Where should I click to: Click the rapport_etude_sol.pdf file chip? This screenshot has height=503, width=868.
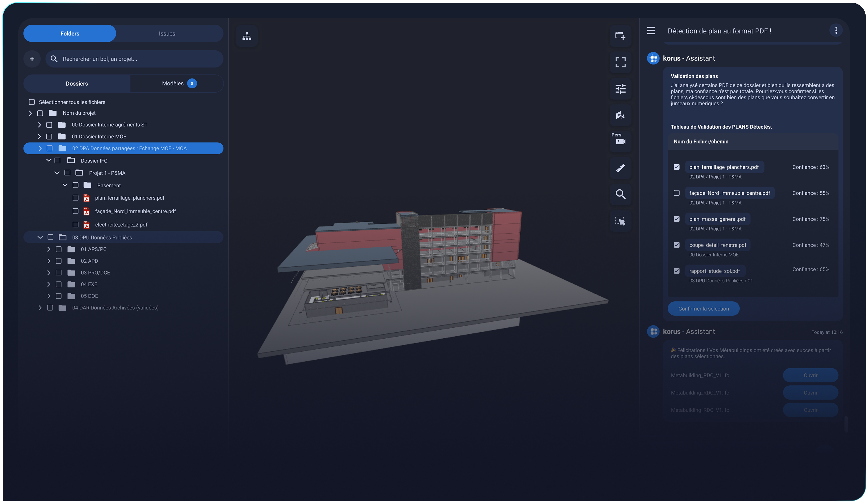714,271
